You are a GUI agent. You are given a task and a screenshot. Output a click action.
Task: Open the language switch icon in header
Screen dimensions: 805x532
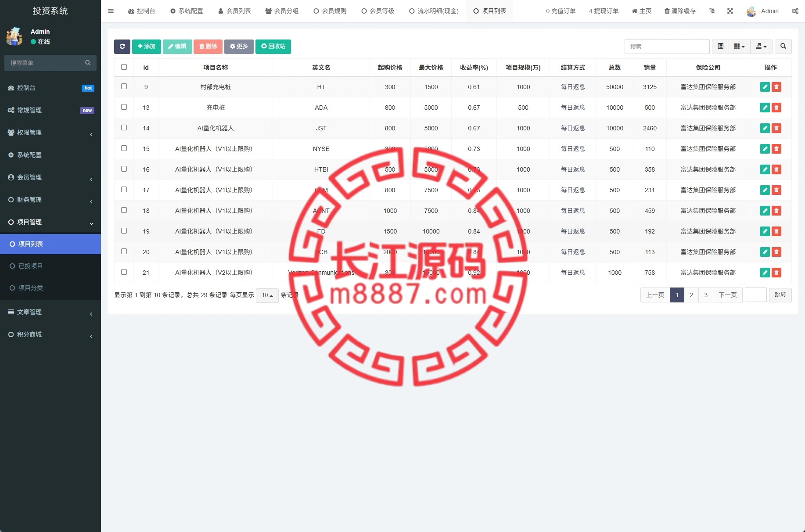(712, 11)
